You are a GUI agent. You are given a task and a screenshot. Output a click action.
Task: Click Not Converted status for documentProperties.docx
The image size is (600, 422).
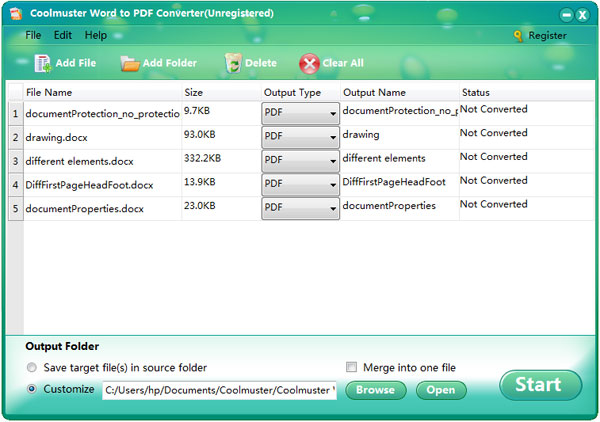(494, 204)
